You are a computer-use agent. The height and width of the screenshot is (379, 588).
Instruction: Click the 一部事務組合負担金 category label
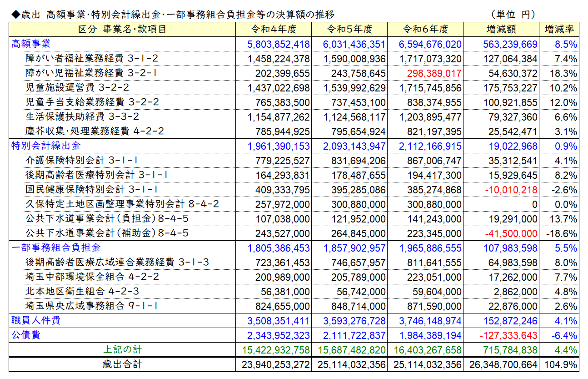pyautogui.click(x=56, y=248)
